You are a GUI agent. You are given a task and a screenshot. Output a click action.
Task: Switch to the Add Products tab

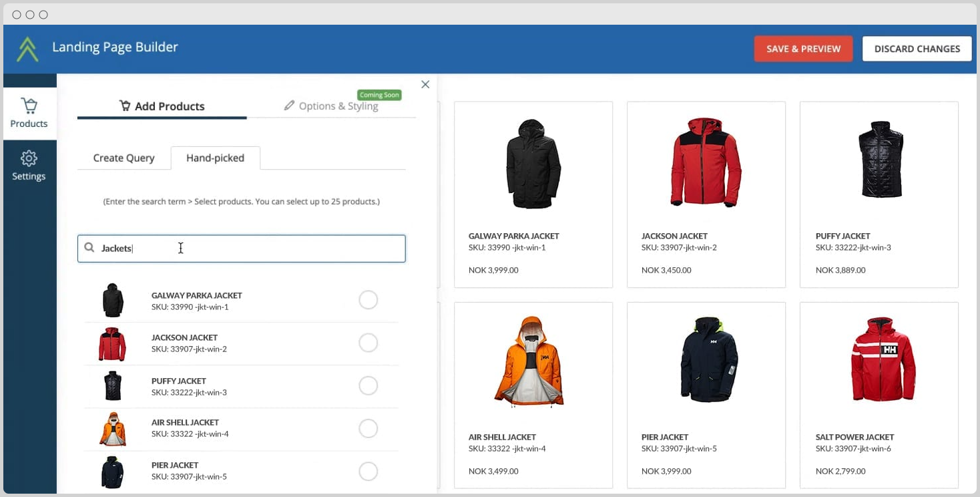pos(162,106)
